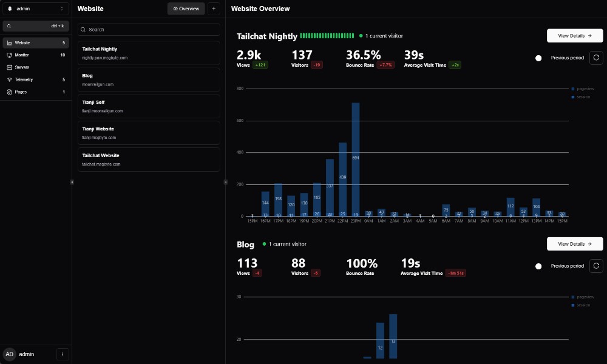Open the admin options menu at bottom
Viewport: 607px width, 364px height.
63,354
